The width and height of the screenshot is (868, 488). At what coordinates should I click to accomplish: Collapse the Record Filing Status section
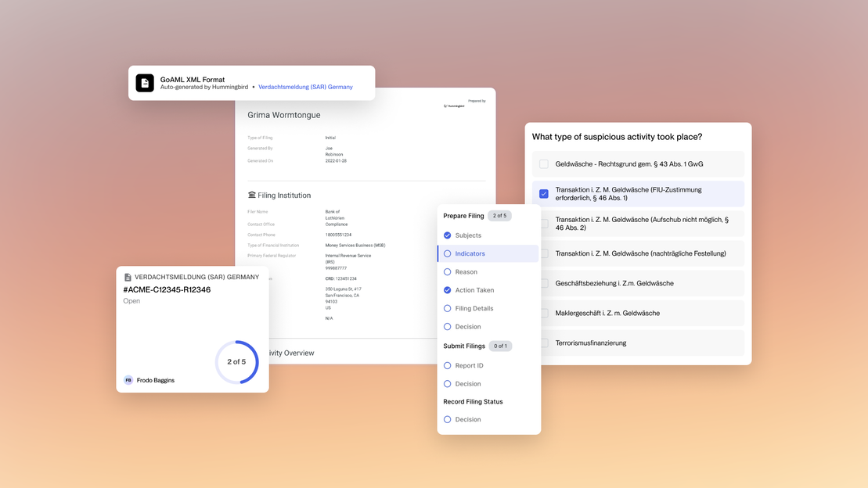point(473,401)
